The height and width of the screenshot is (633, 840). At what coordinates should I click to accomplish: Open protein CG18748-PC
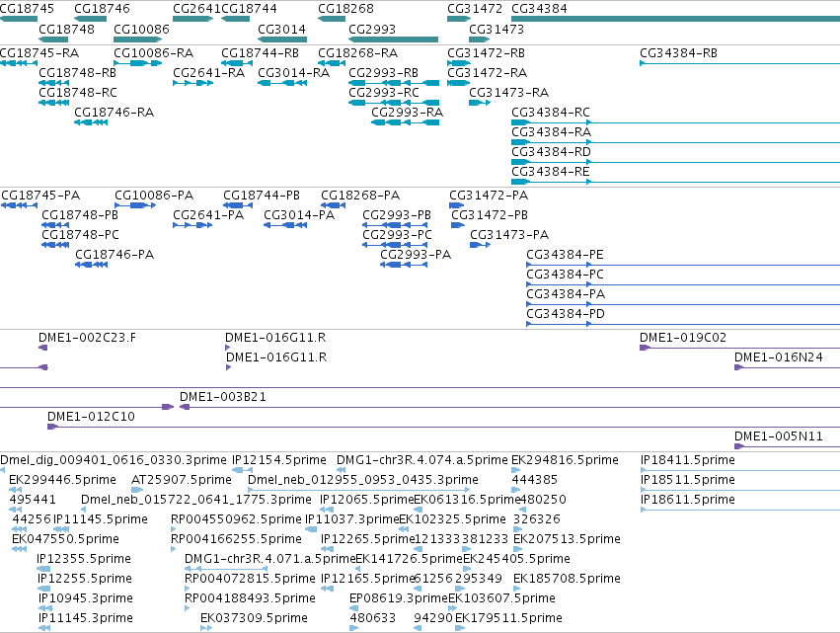(80, 235)
